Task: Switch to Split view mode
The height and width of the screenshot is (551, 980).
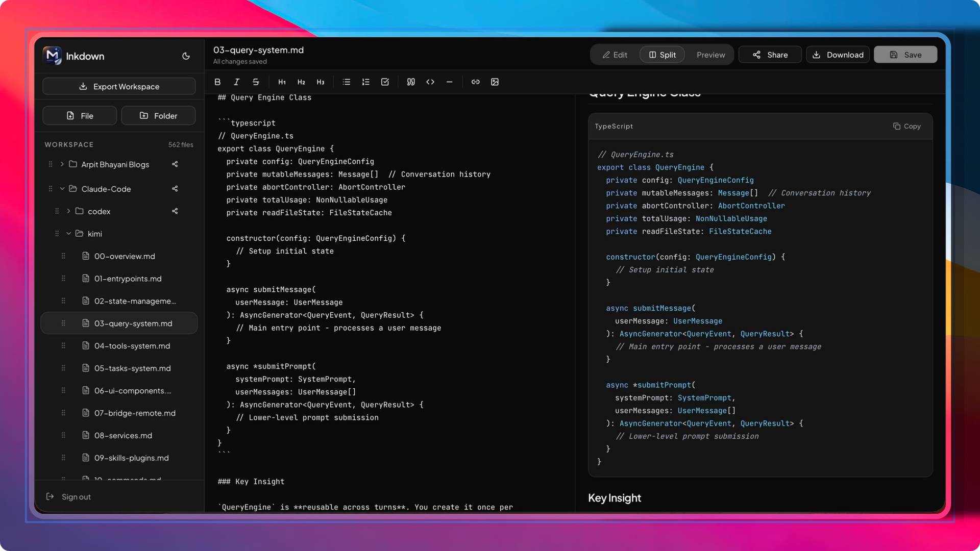Action: point(662,55)
